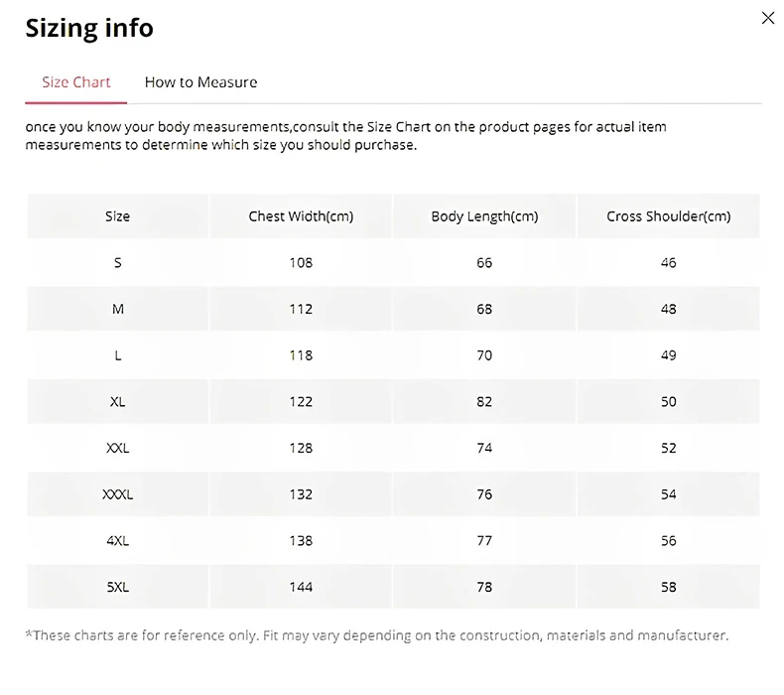784x695 pixels.
Task: Select the XXL size row label
Action: click(118, 448)
